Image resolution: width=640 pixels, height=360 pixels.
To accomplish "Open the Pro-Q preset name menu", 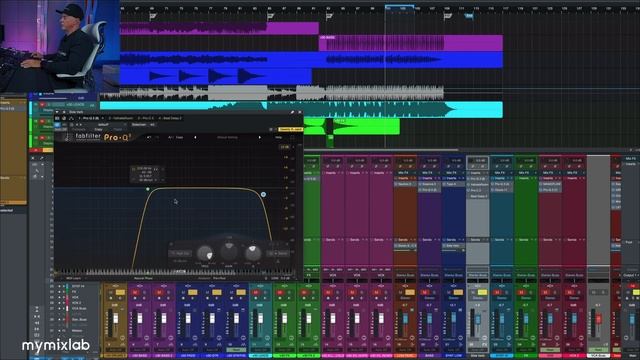I will [x=227, y=138].
